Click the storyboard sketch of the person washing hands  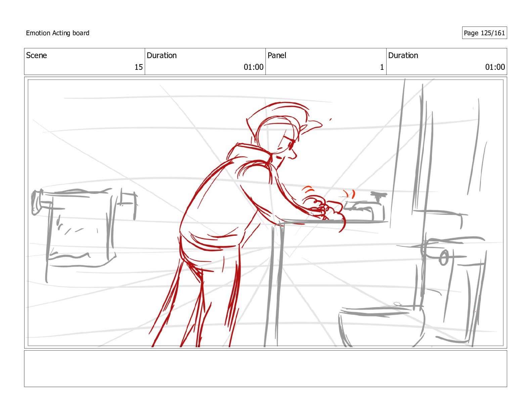pyautogui.click(x=265, y=213)
